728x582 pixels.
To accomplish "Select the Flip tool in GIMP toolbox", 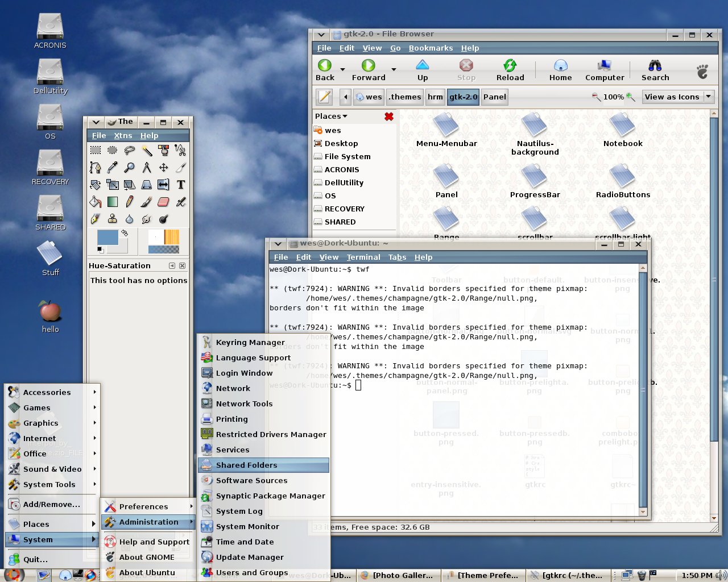I will [x=164, y=185].
